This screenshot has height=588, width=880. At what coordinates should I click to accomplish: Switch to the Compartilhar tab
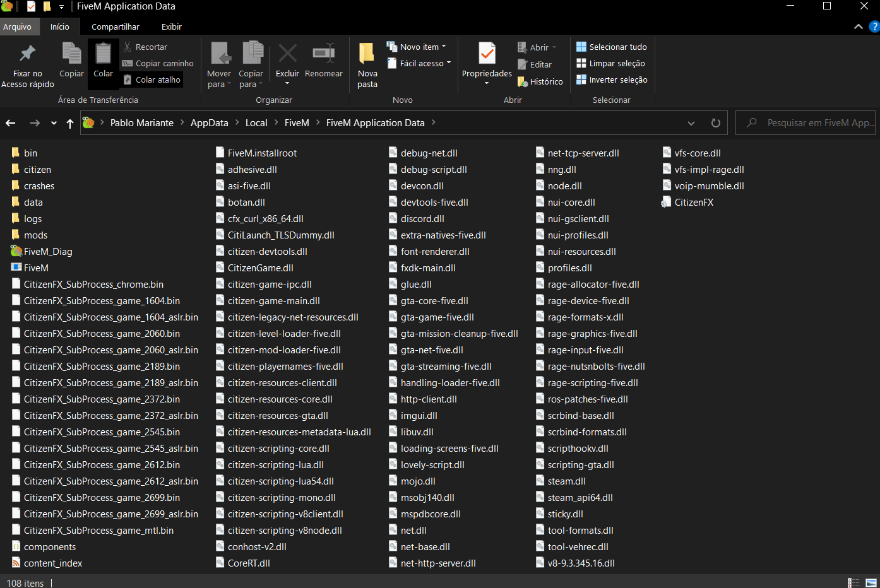[116, 26]
